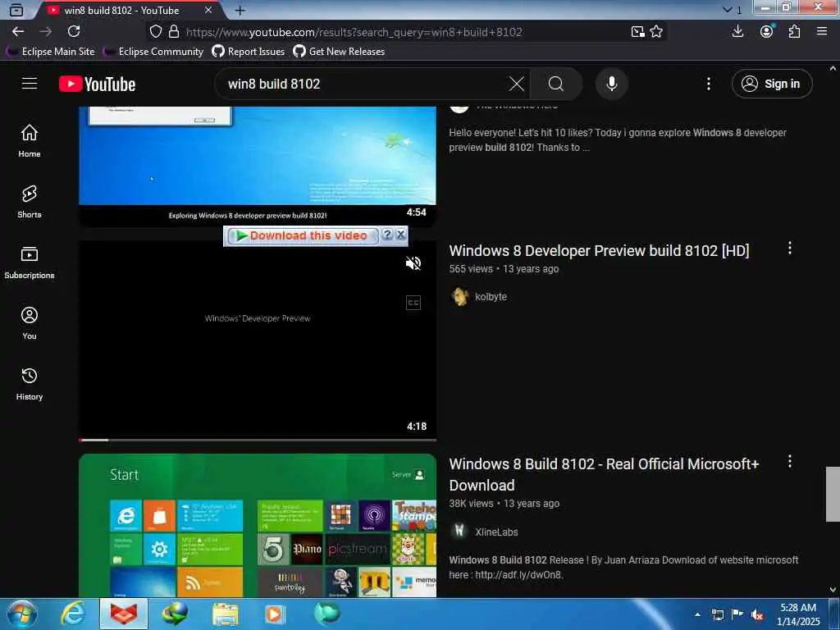Viewport: 840px width, 630px height.
Task: Open help on the download bar
Action: coord(387,235)
